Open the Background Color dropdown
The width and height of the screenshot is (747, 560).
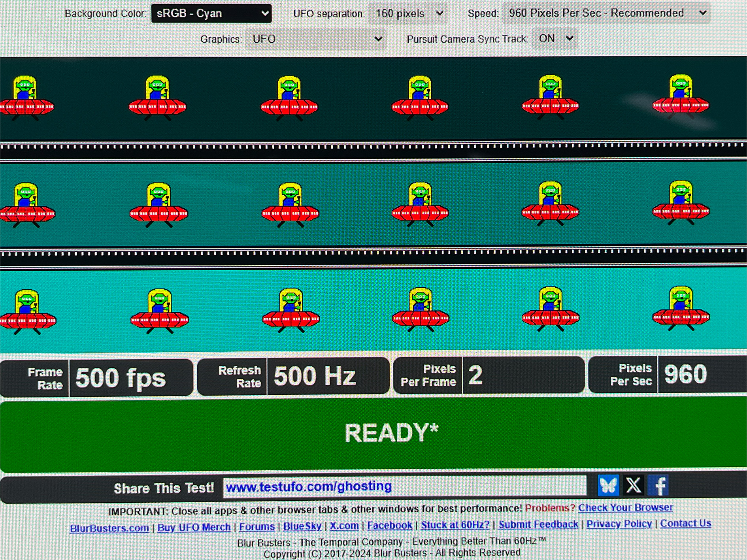pos(211,13)
